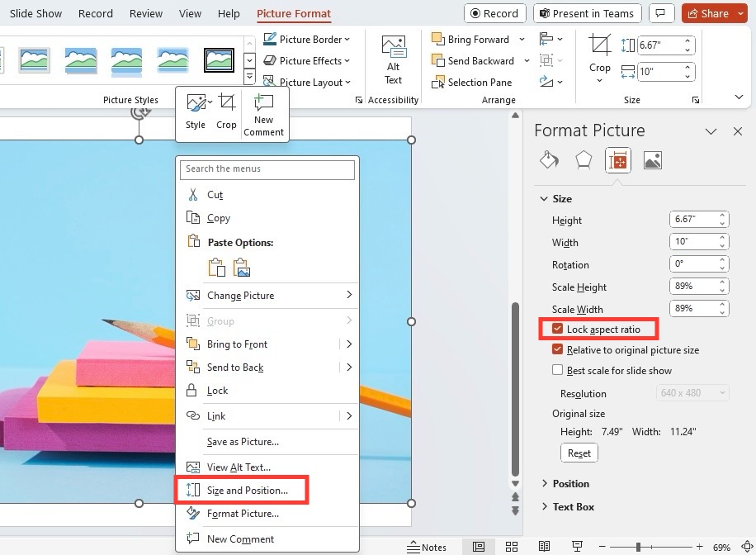Open Bring Forward dropdown arrow
756x555 pixels.
522,39
